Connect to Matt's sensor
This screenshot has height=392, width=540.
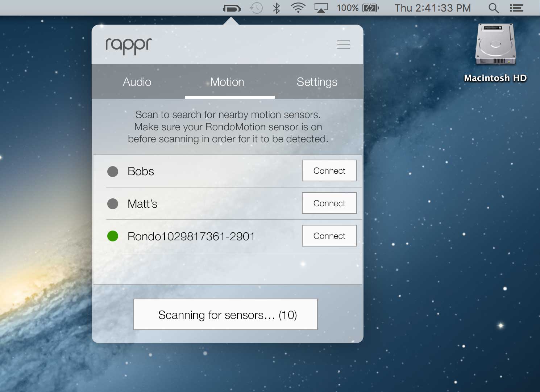[329, 203]
